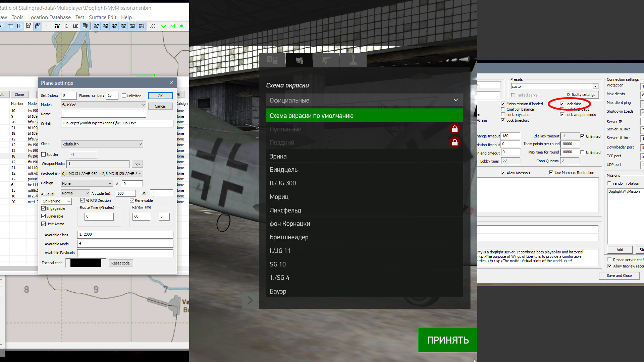Expand the Официальные skin category dropdown

(364, 100)
